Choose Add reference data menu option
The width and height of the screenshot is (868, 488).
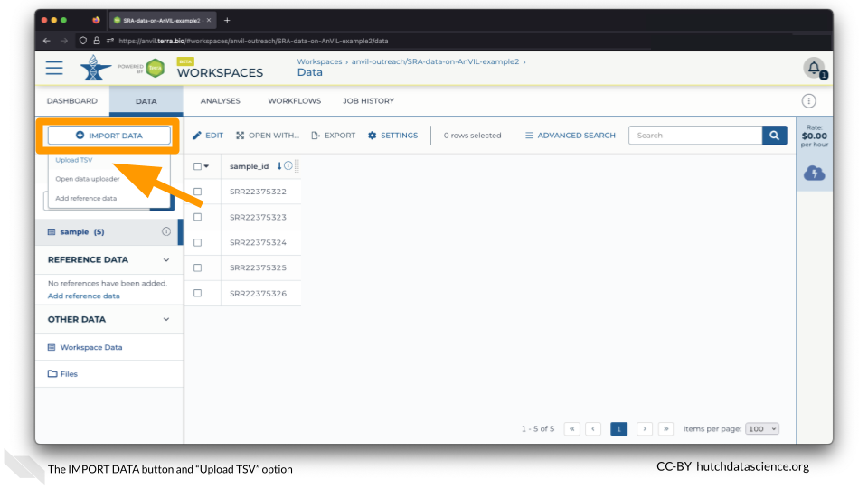tap(86, 198)
